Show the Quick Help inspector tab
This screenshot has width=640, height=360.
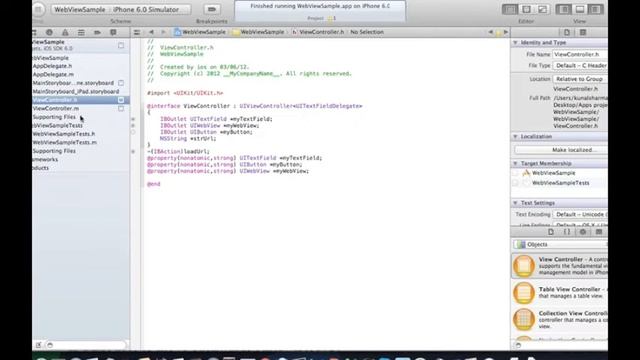583,32
